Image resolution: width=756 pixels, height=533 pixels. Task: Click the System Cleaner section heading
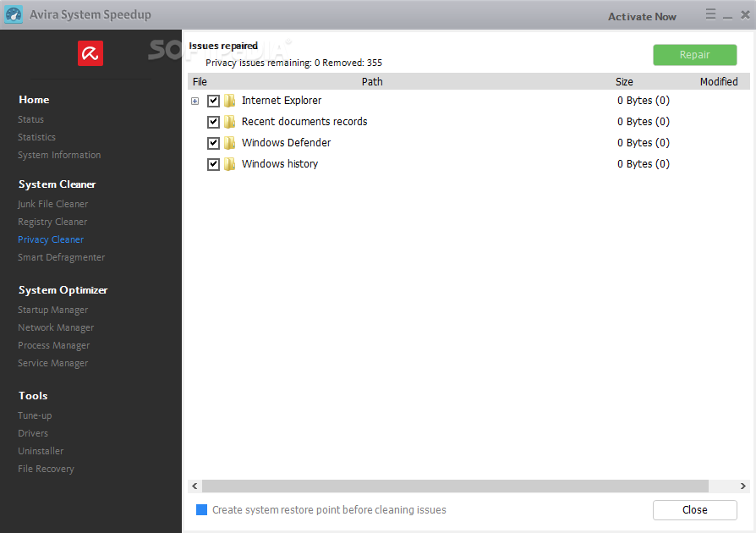click(x=57, y=184)
